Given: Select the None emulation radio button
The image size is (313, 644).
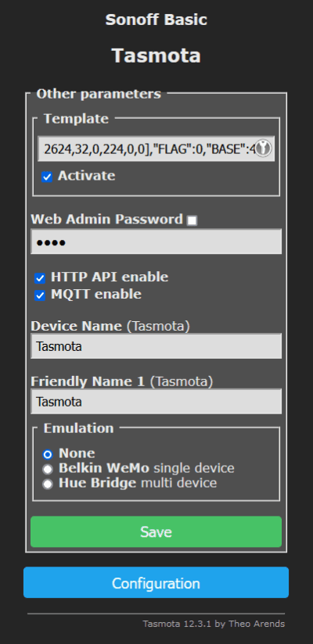Looking at the screenshot, I should tap(48, 454).
